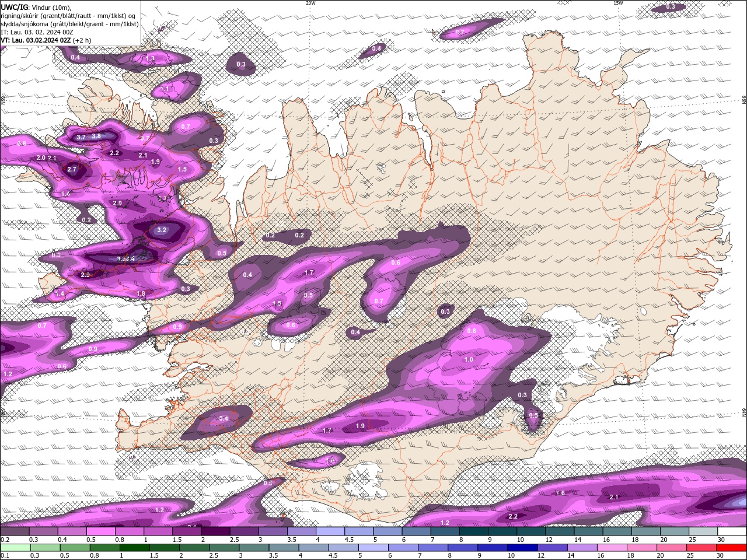Click the 1.1 precipitation value on the map
Viewport: 747px width, 560px height.
click(165, 89)
